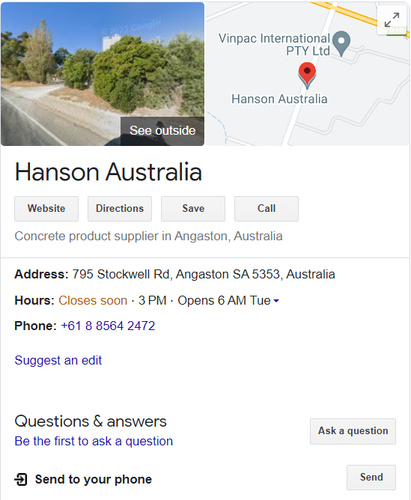Call Hanson Australia via the Call button

coord(266,209)
